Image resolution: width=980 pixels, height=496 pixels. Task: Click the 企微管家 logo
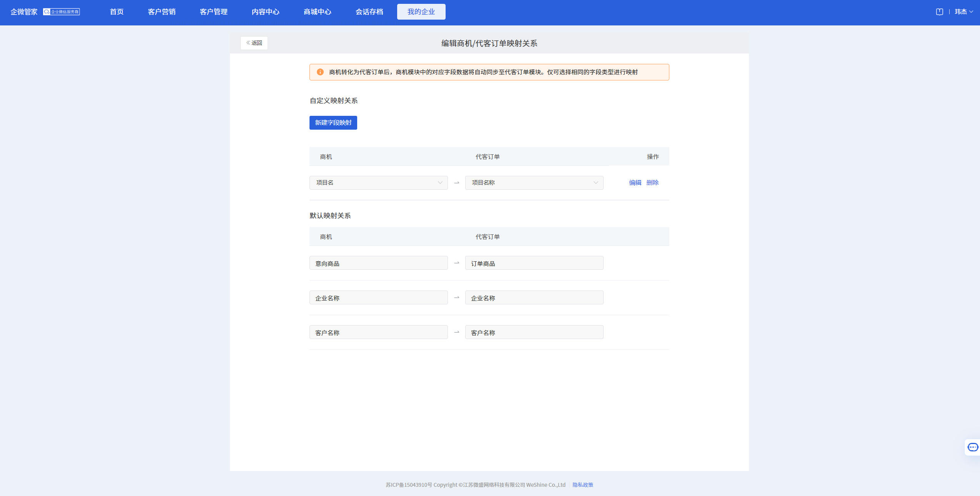click(x=24, y=12)
